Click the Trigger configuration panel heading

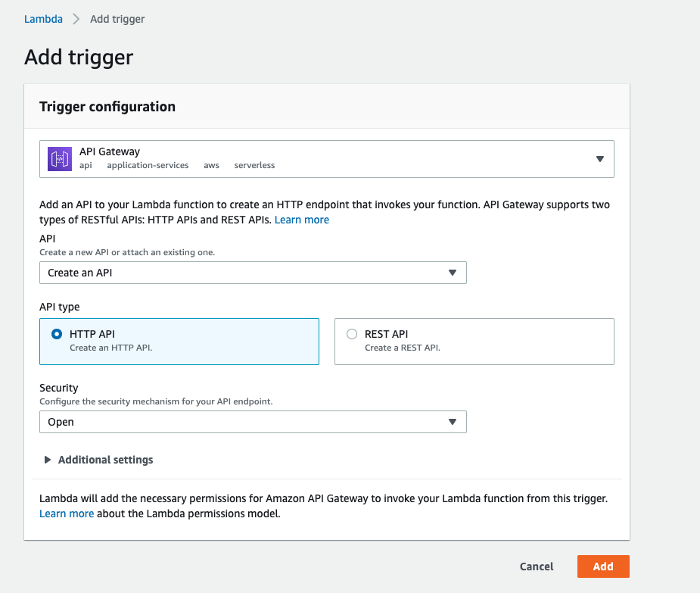tap(107, 107)
